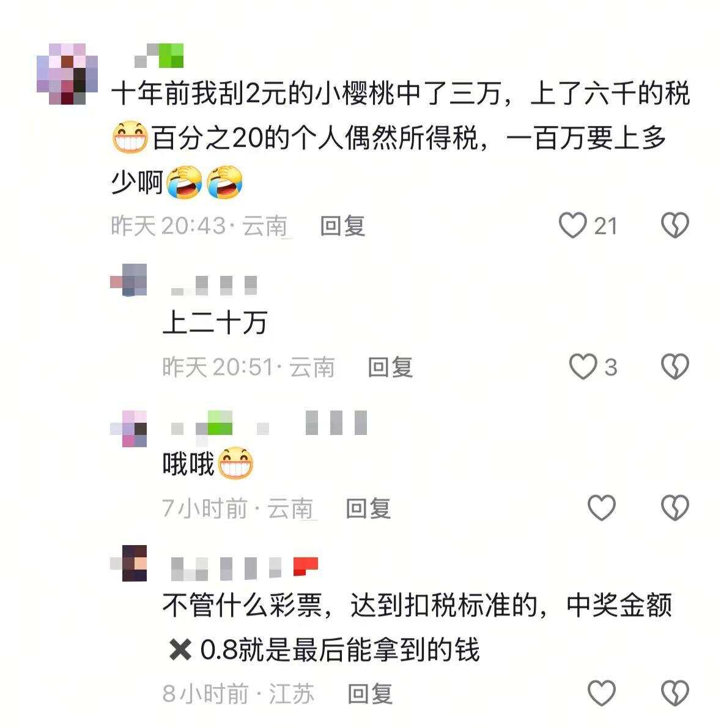
Task: Dislike the reply '上二十万'
Action: [675, 366]
